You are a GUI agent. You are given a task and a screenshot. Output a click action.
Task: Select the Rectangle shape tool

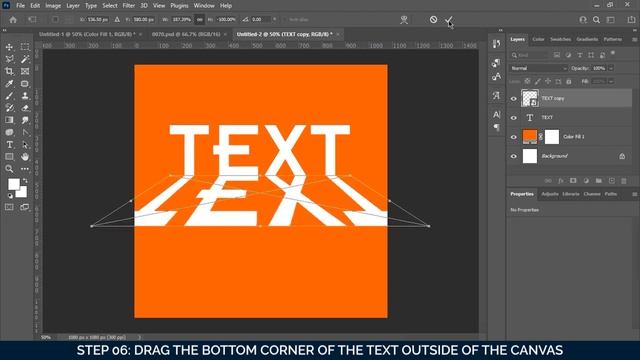tap(9, 157)
